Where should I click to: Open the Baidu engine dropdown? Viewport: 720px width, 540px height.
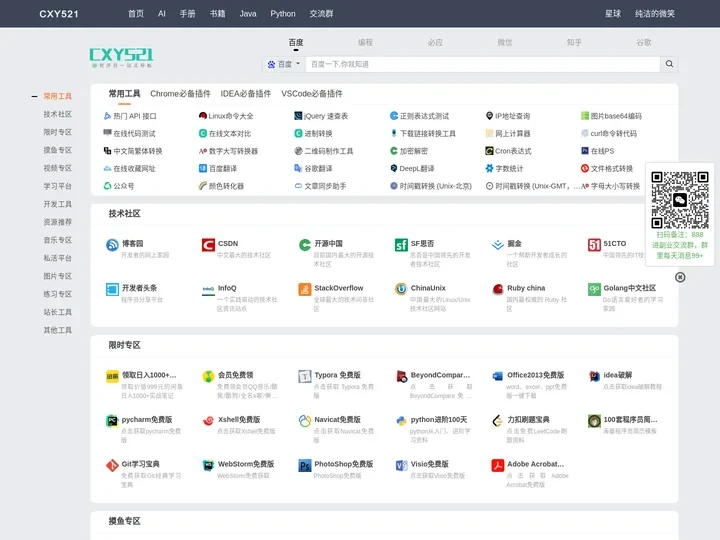pyautogui.click(x=284, y=64)
